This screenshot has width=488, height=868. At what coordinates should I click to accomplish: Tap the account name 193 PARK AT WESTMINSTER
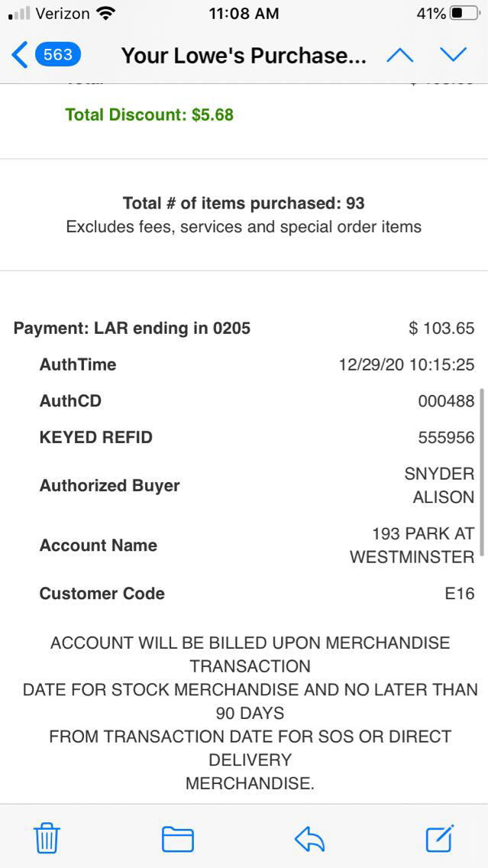pyautogui.click(x=412, y=545)
